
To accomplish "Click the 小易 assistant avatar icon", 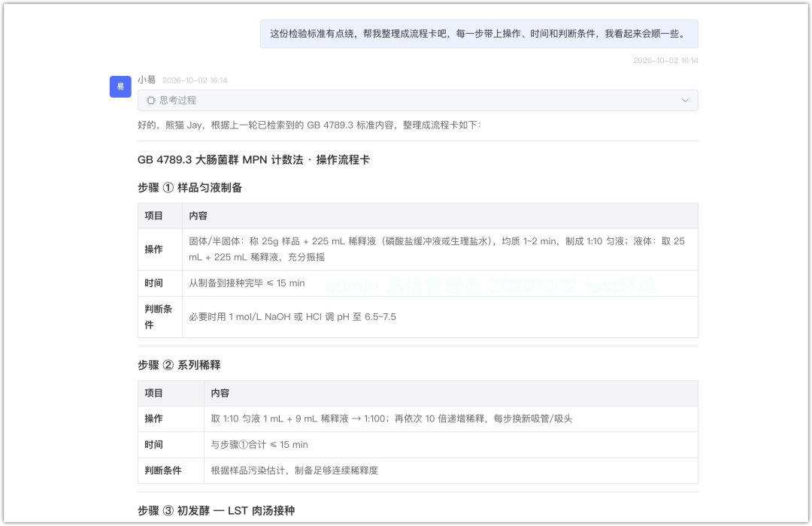I will tap(120, 86).
